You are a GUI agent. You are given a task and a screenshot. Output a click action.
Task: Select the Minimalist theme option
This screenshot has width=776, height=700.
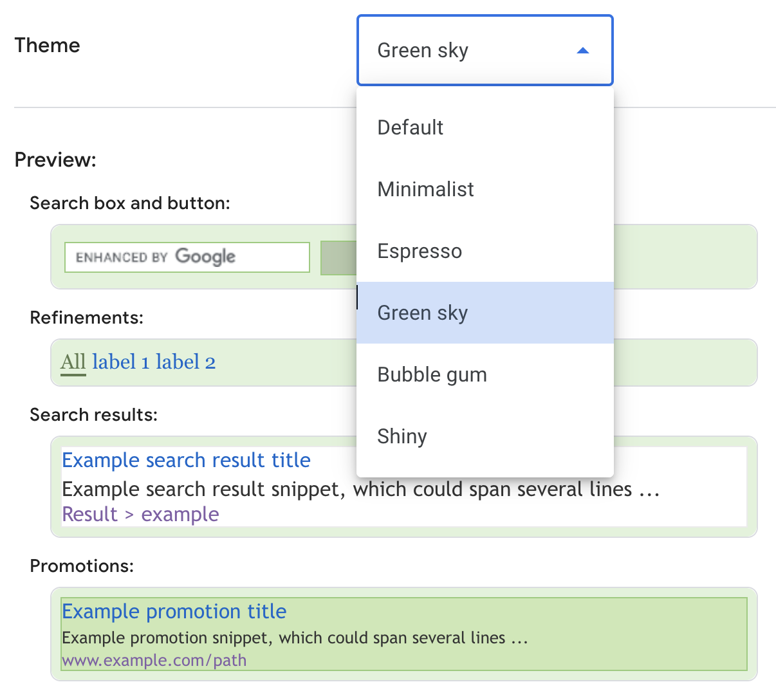425,189
